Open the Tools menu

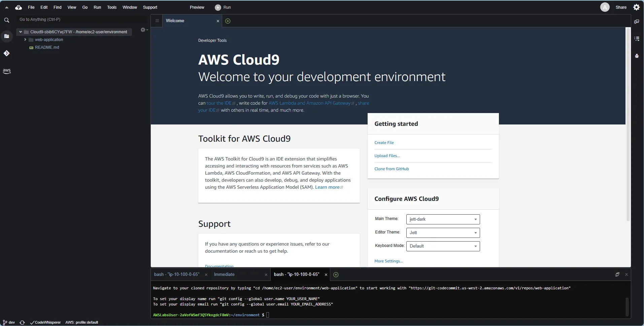pyautogui.click(x=112, y=7)
